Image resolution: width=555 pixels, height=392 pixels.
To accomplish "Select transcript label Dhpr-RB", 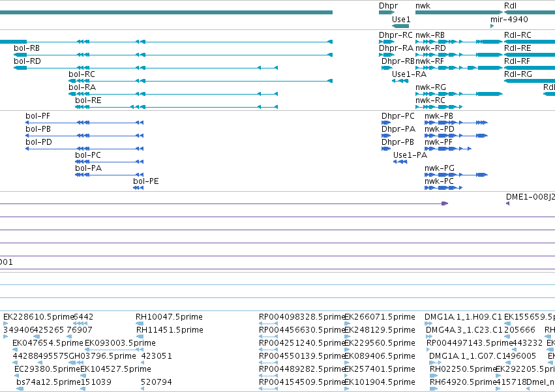I will [x=398, y=61].
